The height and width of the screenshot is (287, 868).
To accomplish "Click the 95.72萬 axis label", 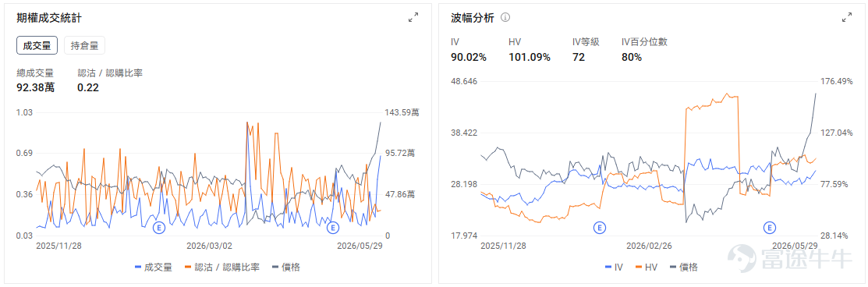I will tap(400, 153).
